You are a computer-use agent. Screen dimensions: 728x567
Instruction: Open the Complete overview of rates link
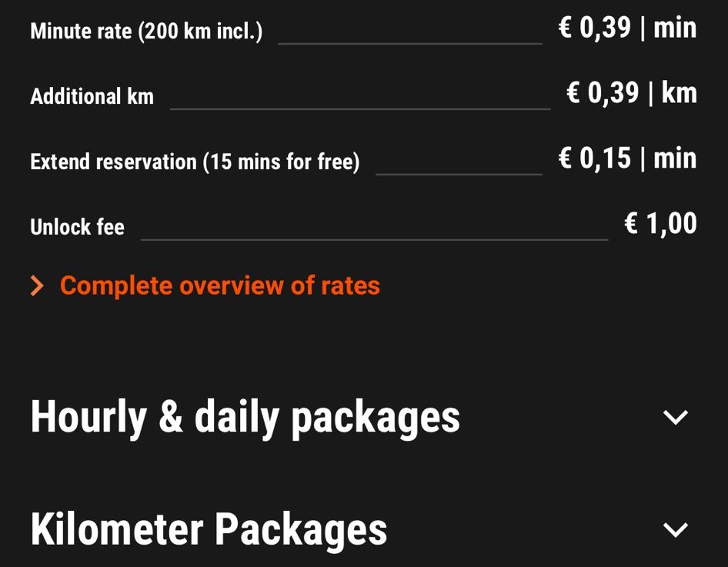pos(220,286)
